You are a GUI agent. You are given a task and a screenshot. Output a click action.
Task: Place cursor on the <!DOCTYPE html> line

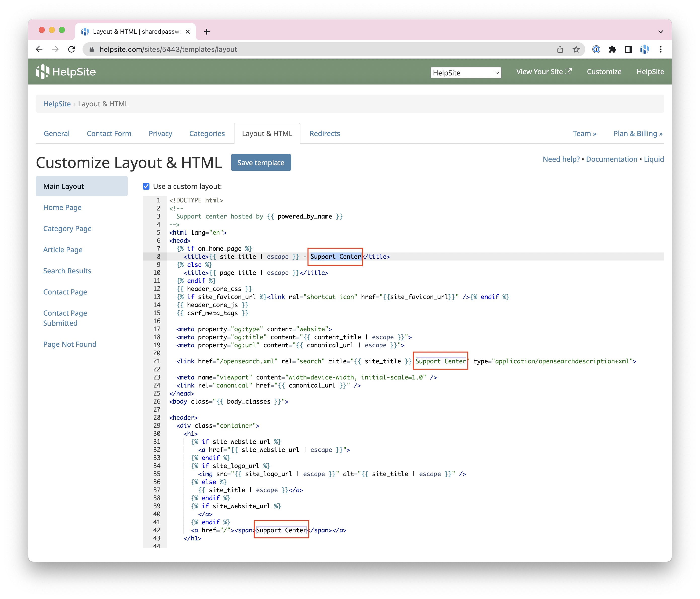coord(196,200)
